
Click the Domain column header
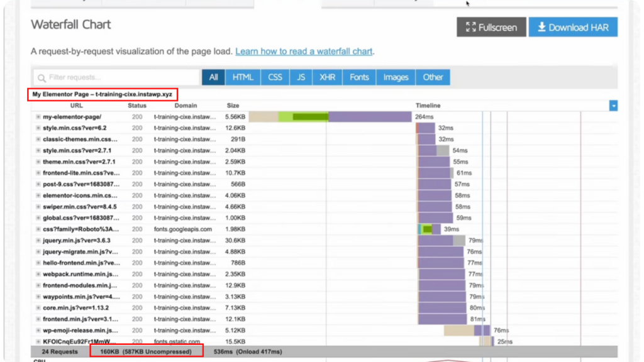(x=186, y=106)
